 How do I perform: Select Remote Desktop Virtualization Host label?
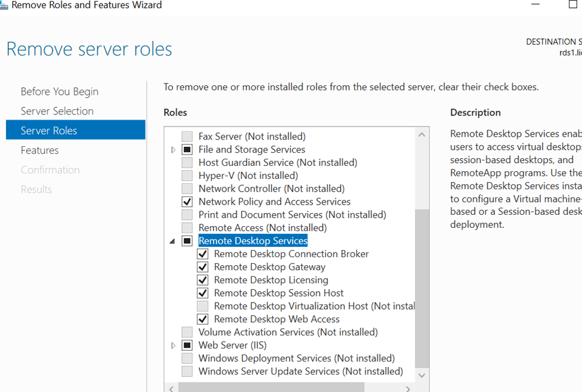tap(315, 306)
